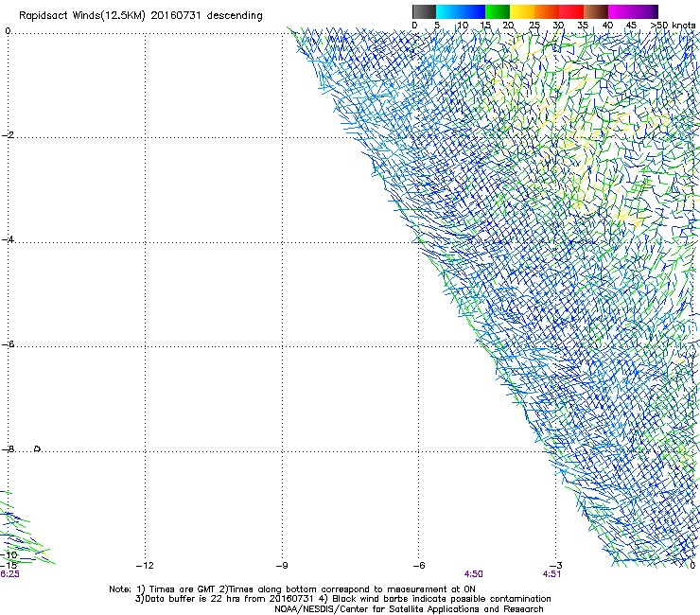This screenshot has height=615, width=700.
Task: Click the longitude label '-3'
Action: point(556,566)
